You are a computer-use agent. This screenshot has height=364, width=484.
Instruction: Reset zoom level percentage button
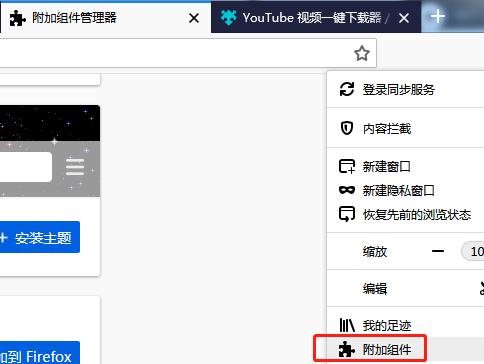click(x=473, y=251)
